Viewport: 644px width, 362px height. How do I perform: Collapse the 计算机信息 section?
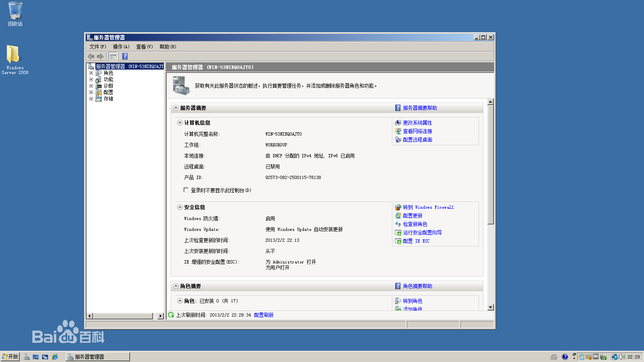(x=180, y=123)
